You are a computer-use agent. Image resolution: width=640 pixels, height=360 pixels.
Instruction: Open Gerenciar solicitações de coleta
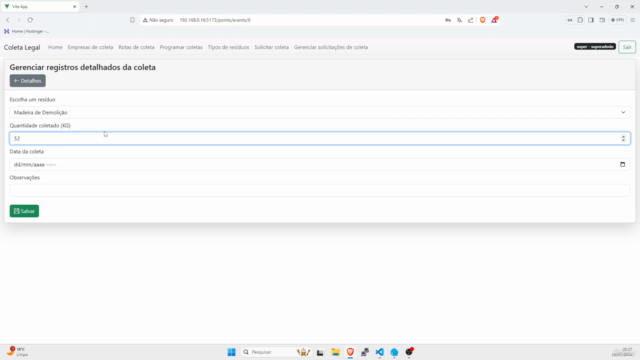pos(331,47)
